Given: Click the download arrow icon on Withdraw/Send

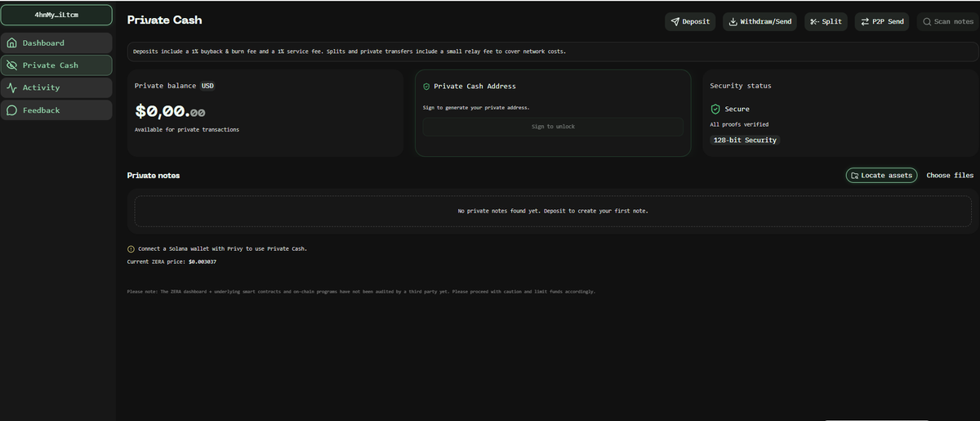Looking at the screenshot, I should point(733,21).
